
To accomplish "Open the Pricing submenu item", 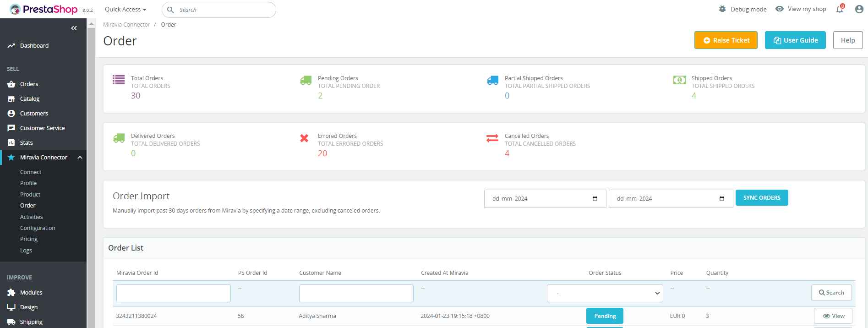I will pyautogui.click(x=29, y=239).
